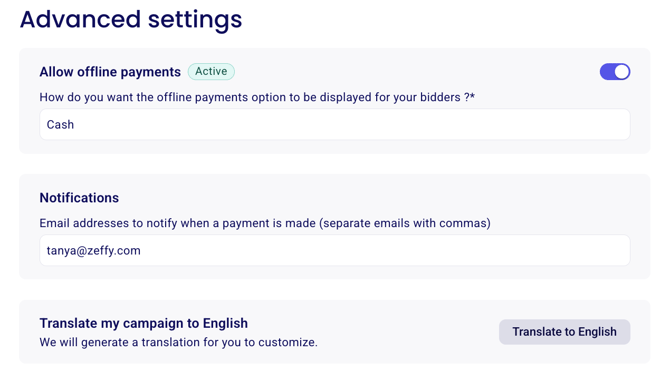Click the Allow offline payments title
Screen dimensions: 670x391
point(110,72)
